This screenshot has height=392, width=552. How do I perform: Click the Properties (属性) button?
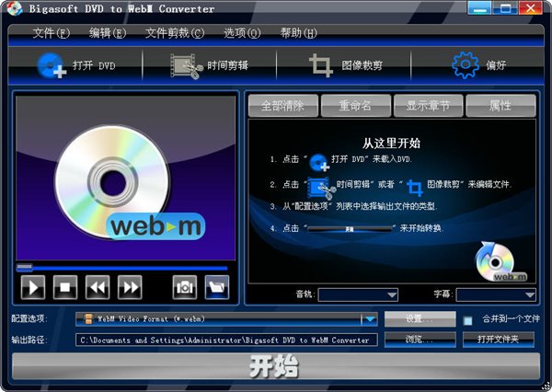point(501,105)
